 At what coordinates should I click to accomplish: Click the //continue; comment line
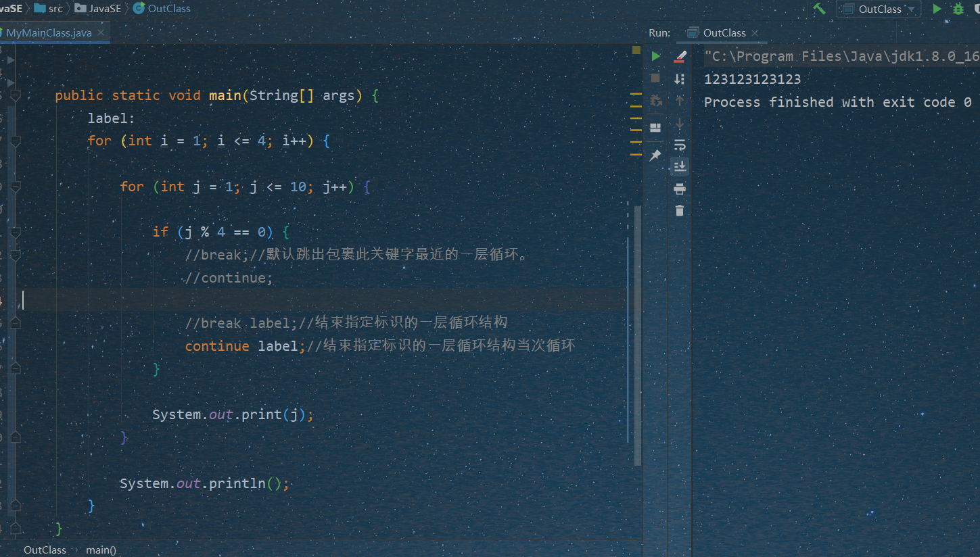tap(229, 278)
